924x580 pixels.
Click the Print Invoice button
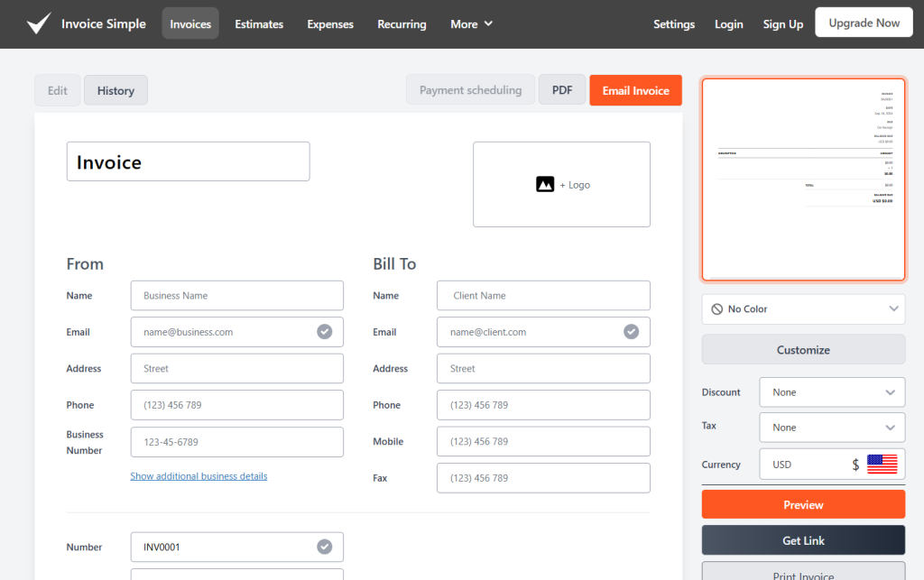point(803,573)
